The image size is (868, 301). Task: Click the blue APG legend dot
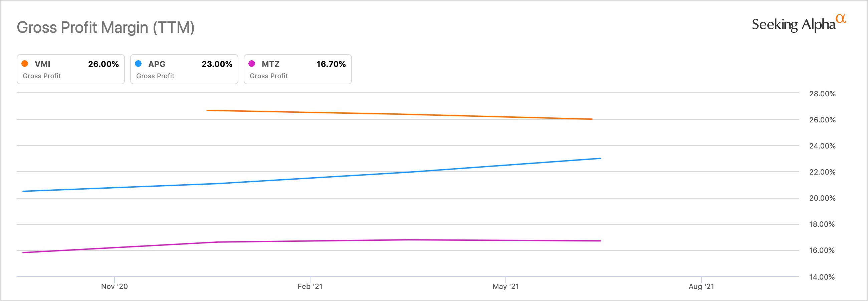[138, 64]
